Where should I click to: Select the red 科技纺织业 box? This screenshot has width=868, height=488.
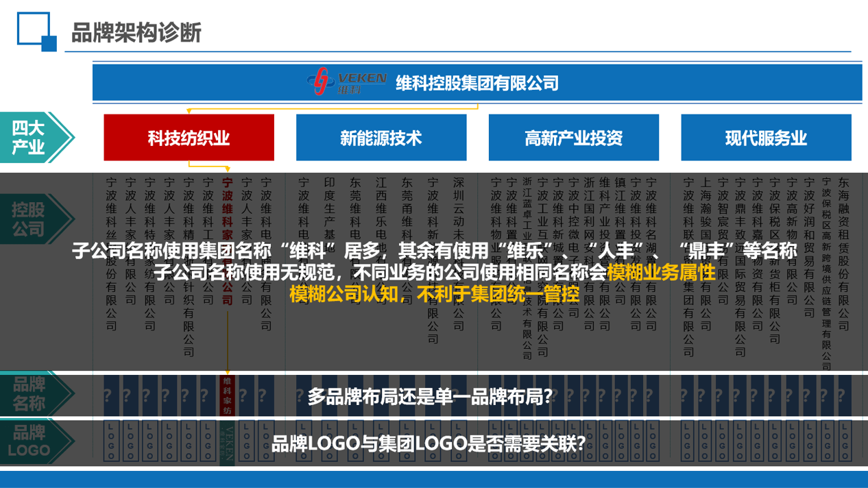click(189, 138)
